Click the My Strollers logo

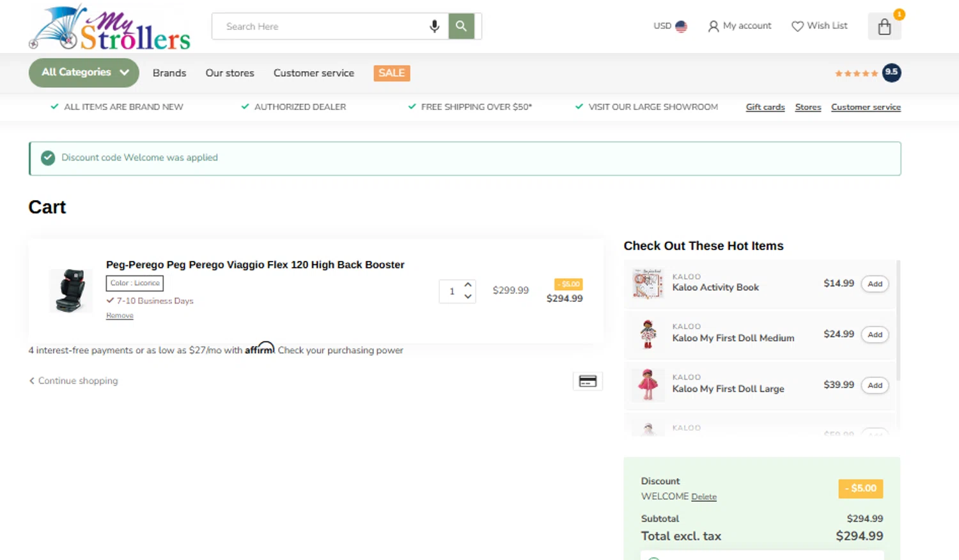[x=110, y=27]
